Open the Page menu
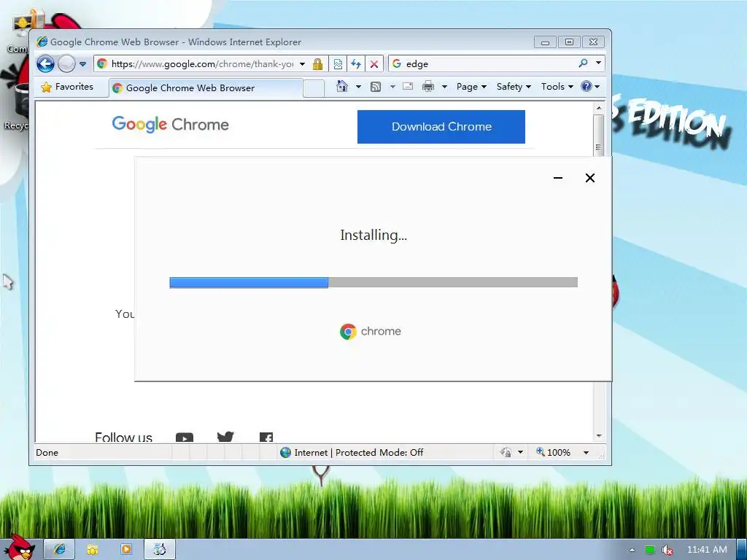The width and height of the screenshot is (747, 560). click(471, 87)
